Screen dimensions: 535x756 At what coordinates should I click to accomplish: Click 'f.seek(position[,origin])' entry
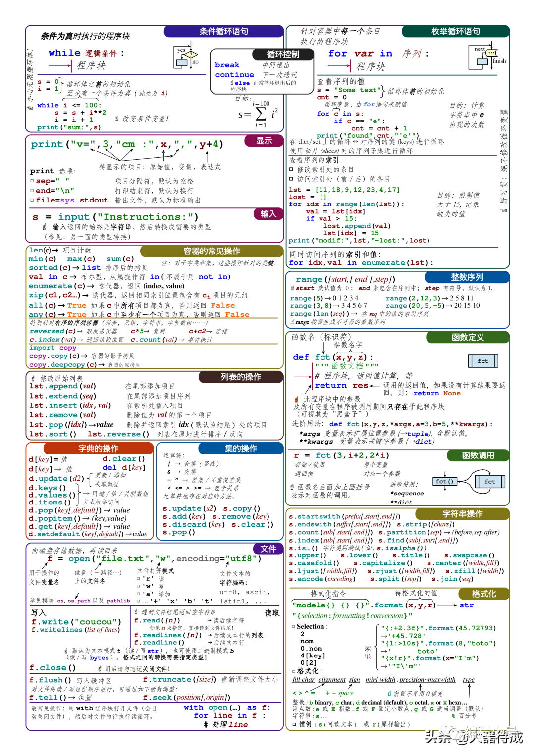tap(187, 697)
